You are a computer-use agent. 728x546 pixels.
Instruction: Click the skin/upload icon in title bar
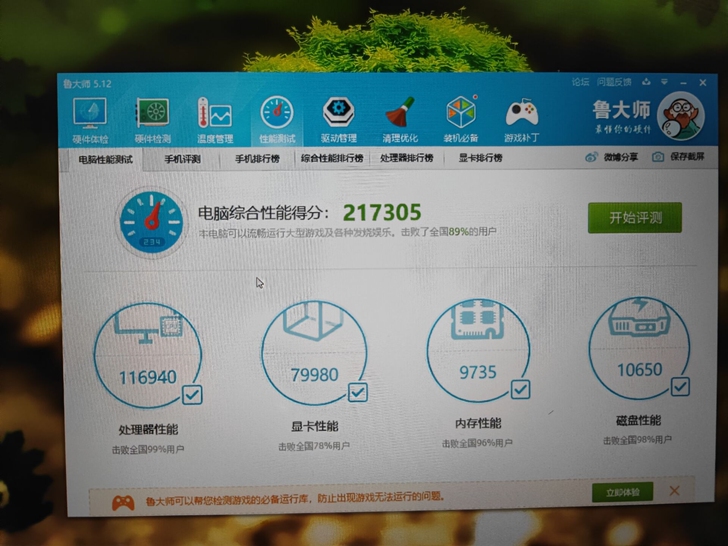(646, 82)
